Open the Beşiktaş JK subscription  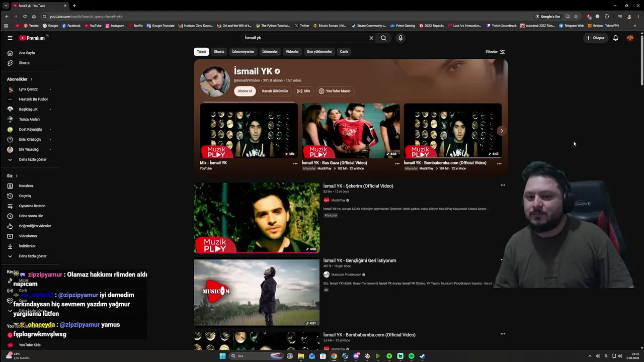click(28, 109)
